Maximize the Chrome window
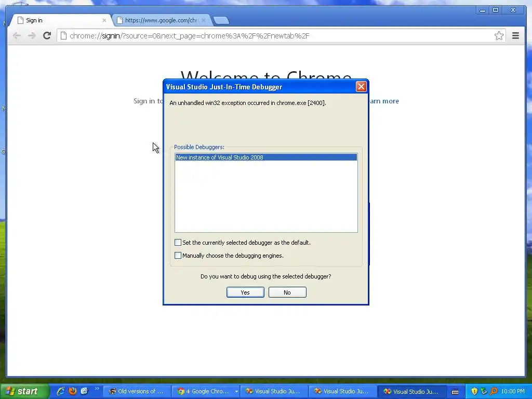The image size is (532, 399). click(496, 10)
